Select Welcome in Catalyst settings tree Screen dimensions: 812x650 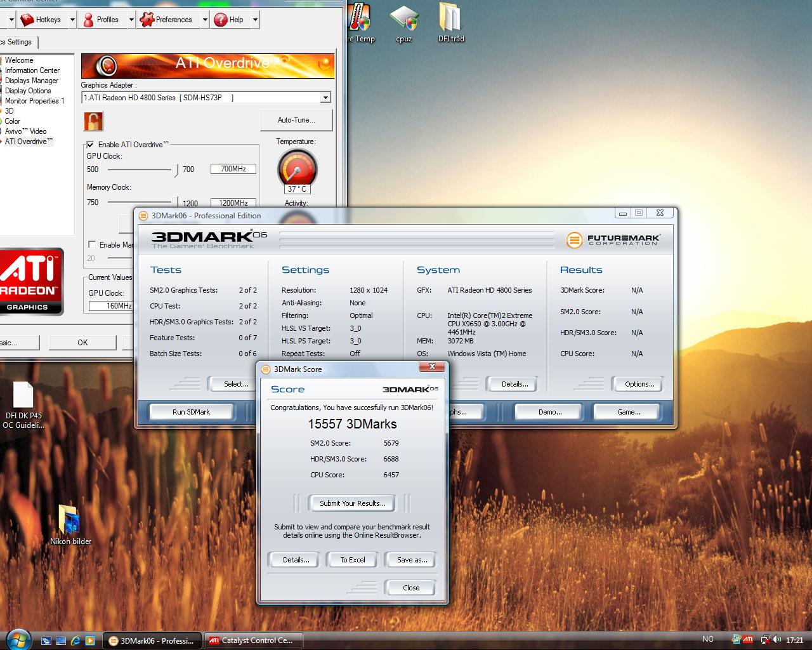coord(19,60)
